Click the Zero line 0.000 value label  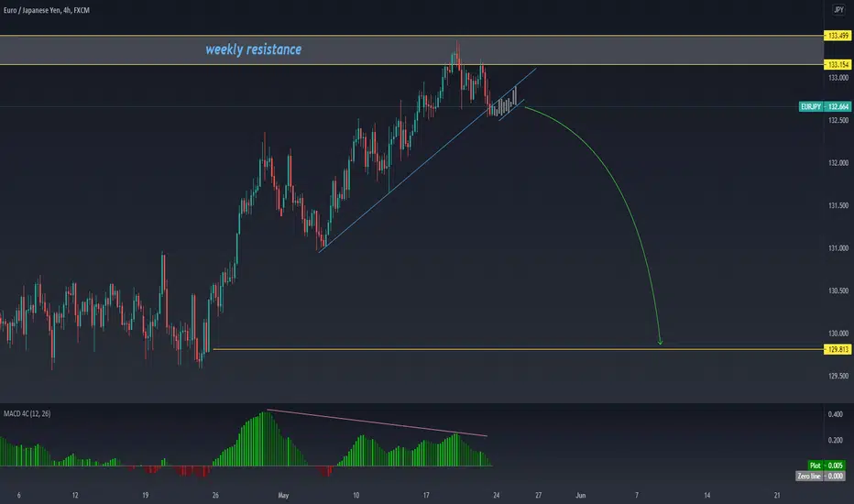point(821,476)
